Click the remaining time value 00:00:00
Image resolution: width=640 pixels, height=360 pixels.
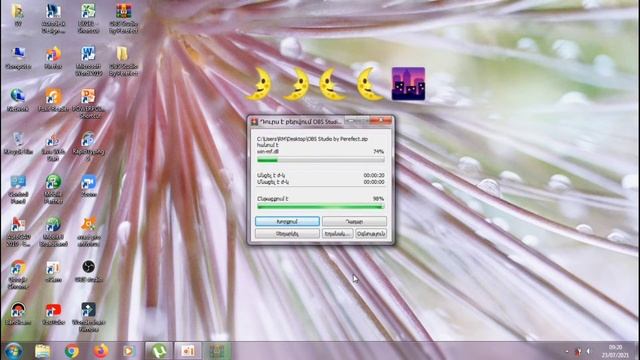coord(374,182)
